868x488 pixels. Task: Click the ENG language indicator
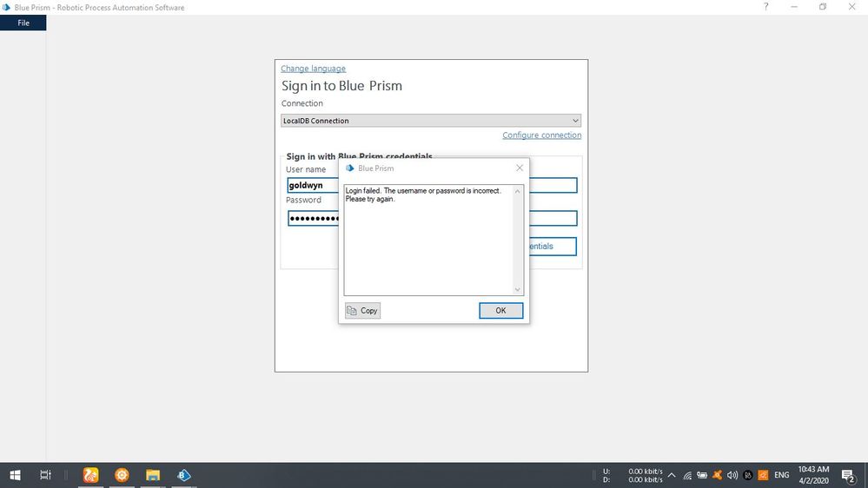[782, 475]
